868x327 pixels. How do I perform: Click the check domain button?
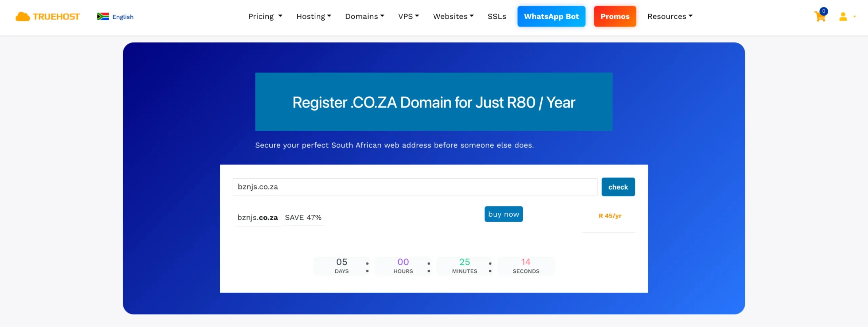click(618, 187)
